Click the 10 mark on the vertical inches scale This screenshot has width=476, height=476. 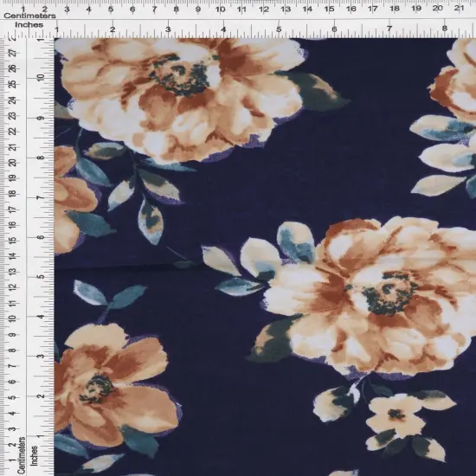click(x=41, y=77)
